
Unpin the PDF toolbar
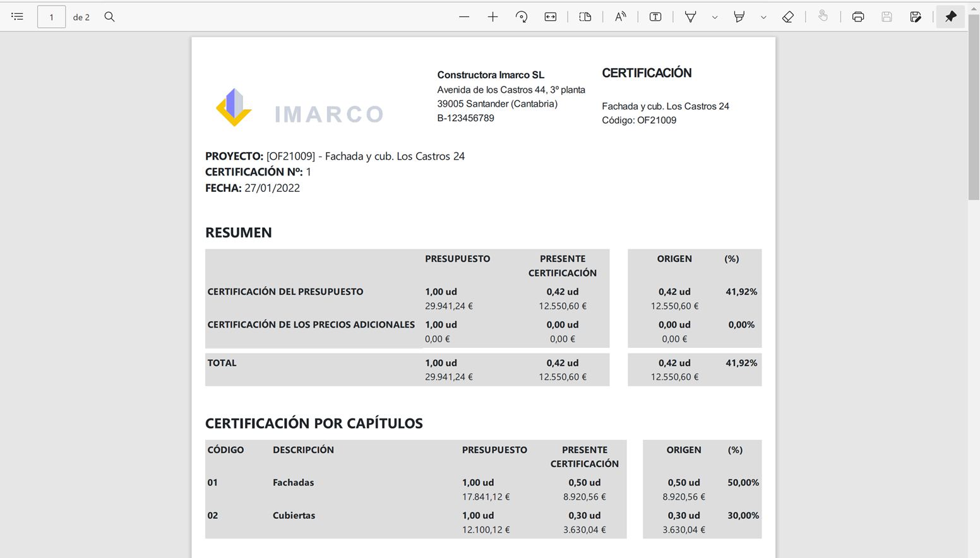(x=950, y=17)
